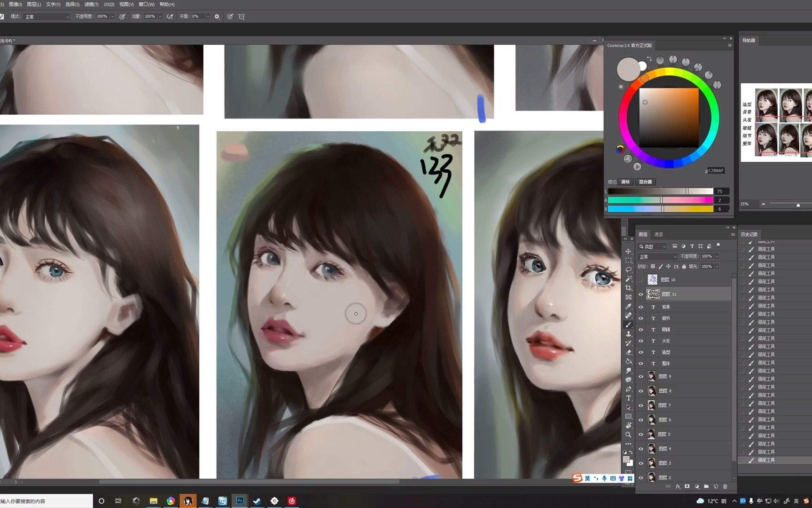This screenshot has height=508, width=812.
Task: Select the Type tool in toolbox
Action: point(628,398)
